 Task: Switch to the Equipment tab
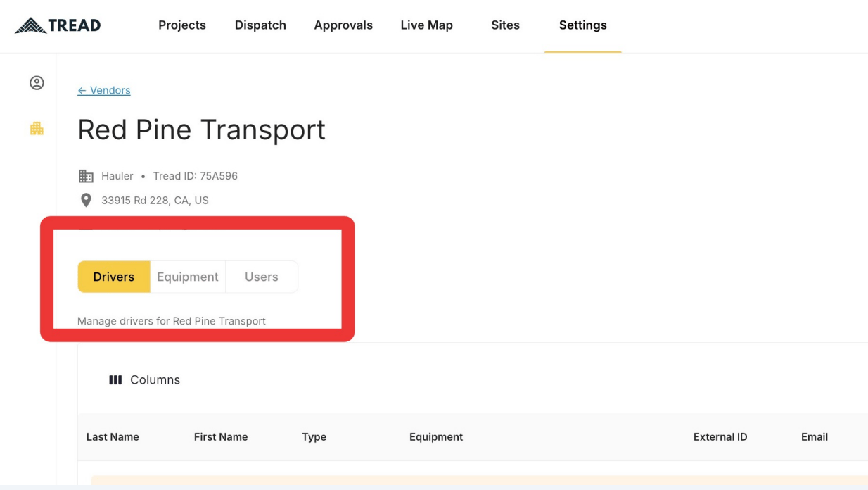188,277
